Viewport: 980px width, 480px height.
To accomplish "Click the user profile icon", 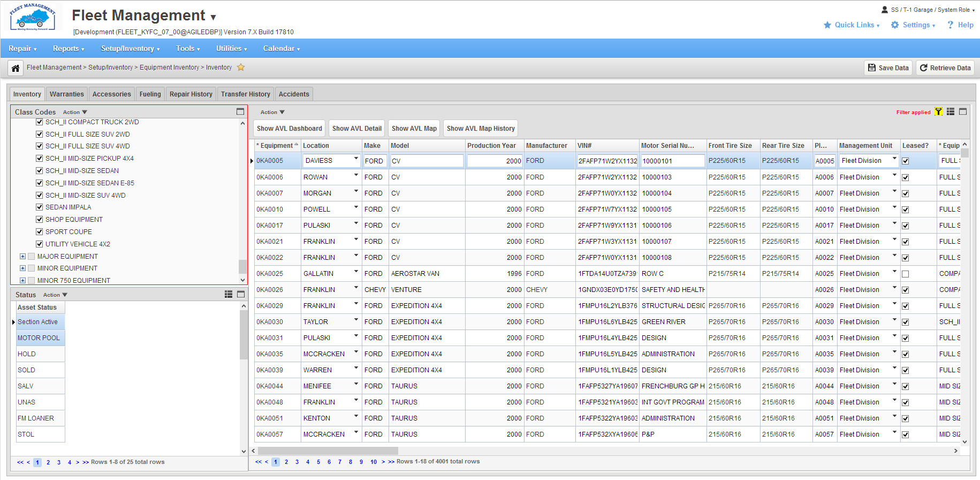I will point(885,10).
